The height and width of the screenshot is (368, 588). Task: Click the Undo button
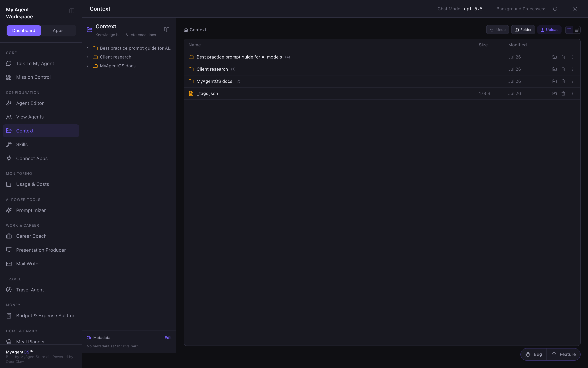[497, 30]
